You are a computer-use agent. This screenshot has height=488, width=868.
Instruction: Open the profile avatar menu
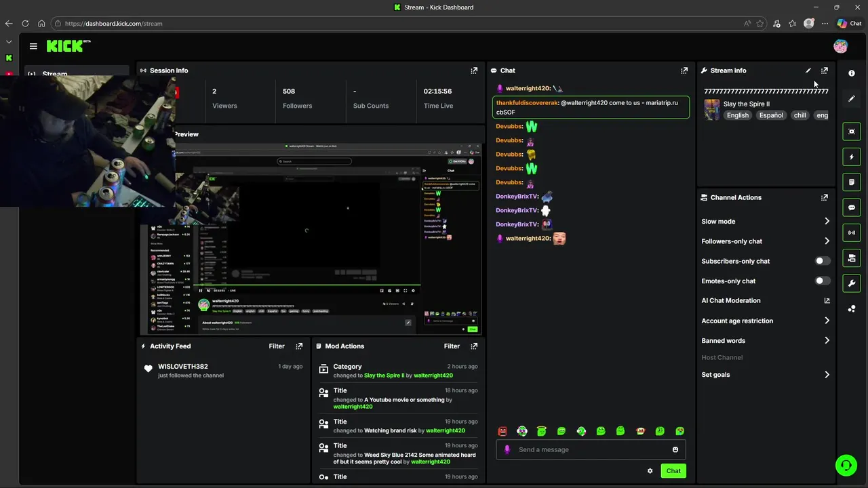(840, 46)
